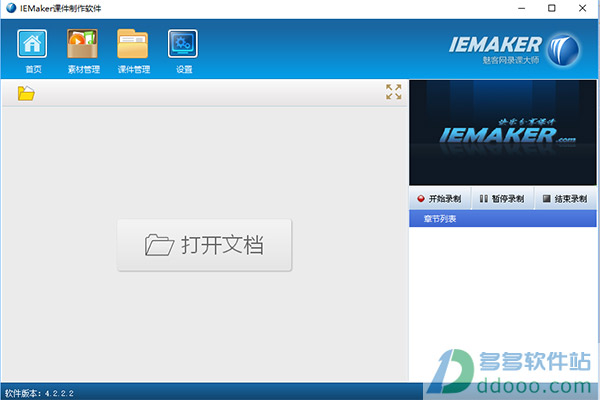Select the 章节列表 chapter list header
This screenshot has width=600, height=400.
502,219
